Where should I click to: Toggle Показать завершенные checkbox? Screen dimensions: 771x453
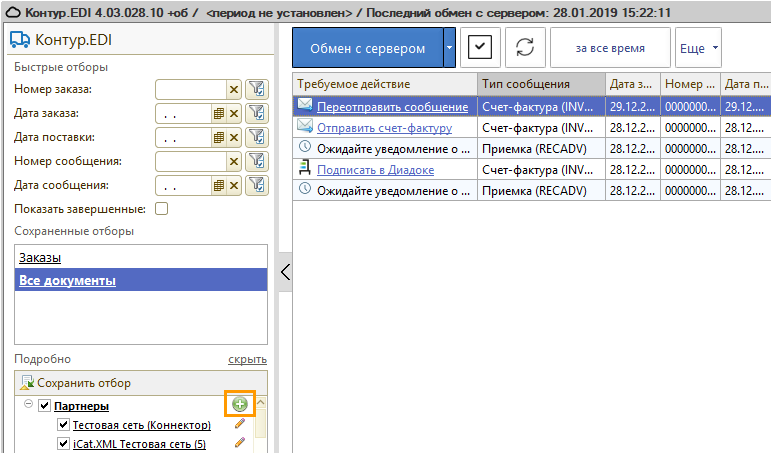tap(161, 209)
